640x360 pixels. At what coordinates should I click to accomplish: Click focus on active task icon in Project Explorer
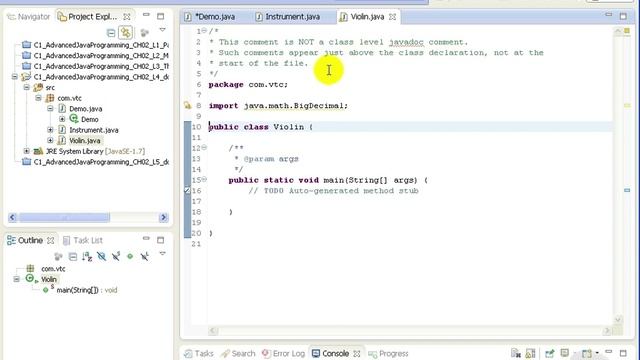144,32
